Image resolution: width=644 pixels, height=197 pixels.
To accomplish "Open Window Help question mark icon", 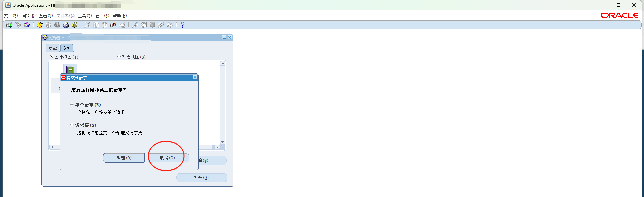I will [x=183, y=25].
